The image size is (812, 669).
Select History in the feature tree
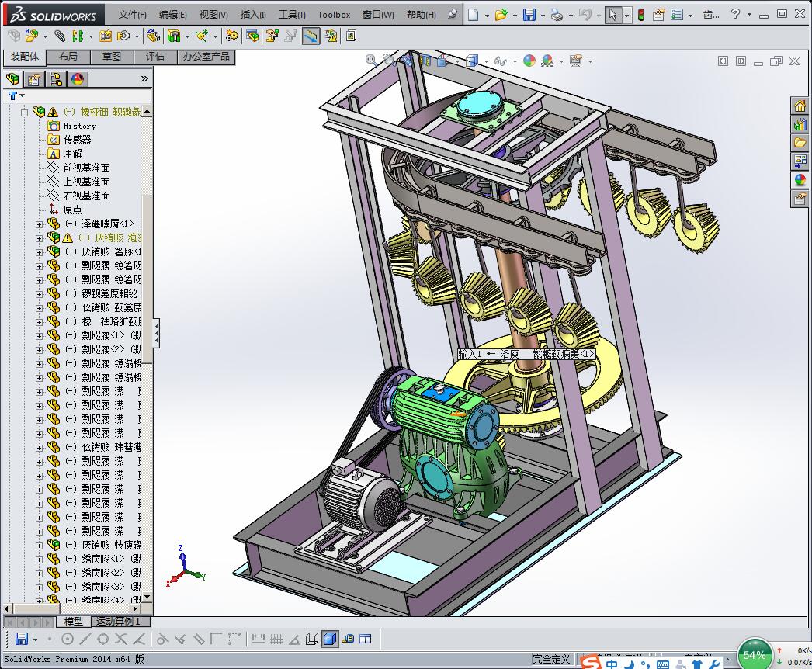[x=80, y=126]
